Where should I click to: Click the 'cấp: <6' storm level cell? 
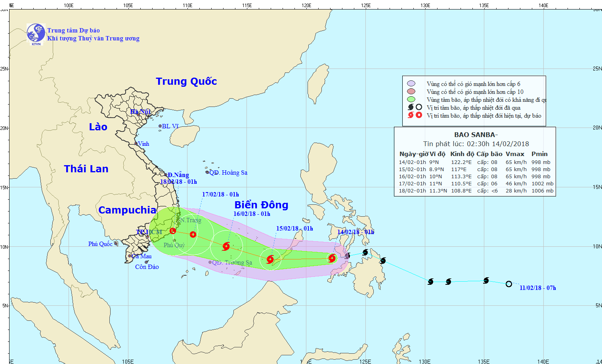point(487,191)
